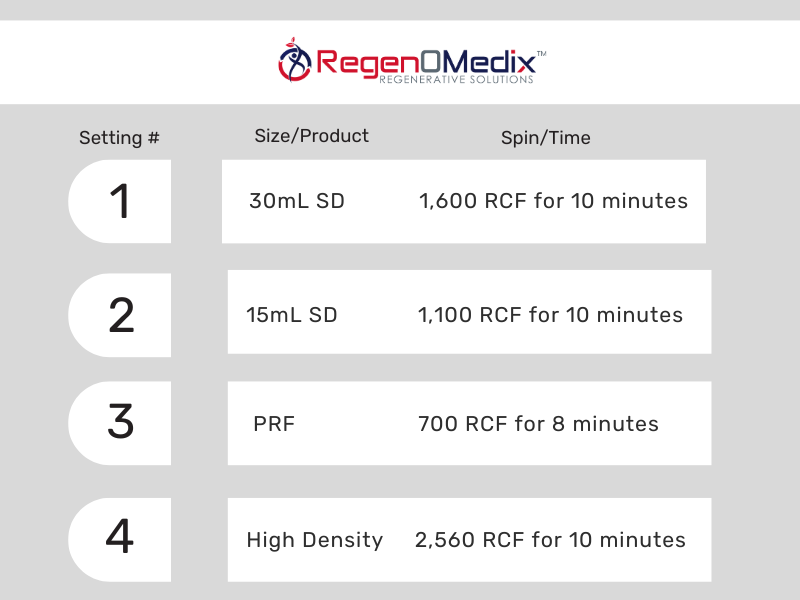Screen dimensions: 800x600
Task: Click '700 RCF for 8 minutes' text
Action: pos(538,424)
